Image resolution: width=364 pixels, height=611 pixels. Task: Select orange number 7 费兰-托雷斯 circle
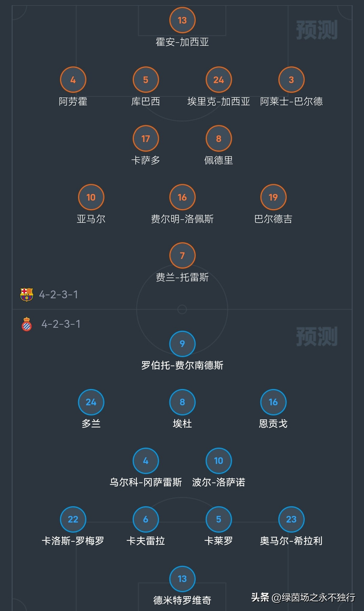182,256
